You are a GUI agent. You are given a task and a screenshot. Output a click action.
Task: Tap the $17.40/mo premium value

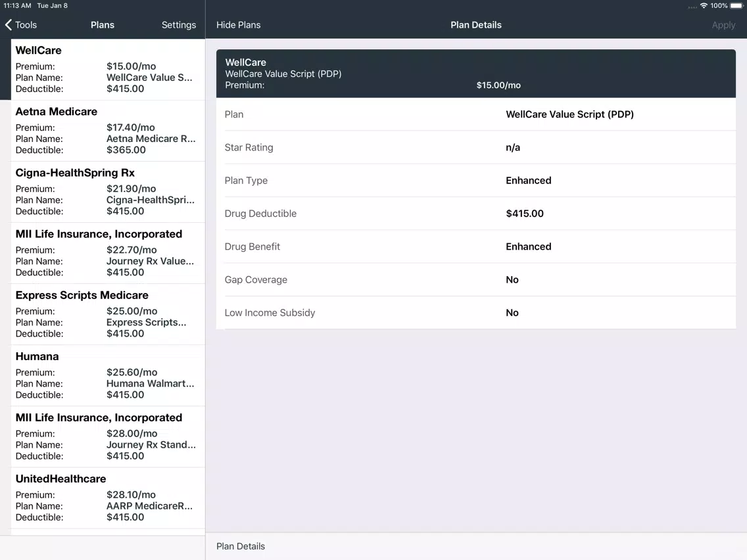tap(131, 128)
